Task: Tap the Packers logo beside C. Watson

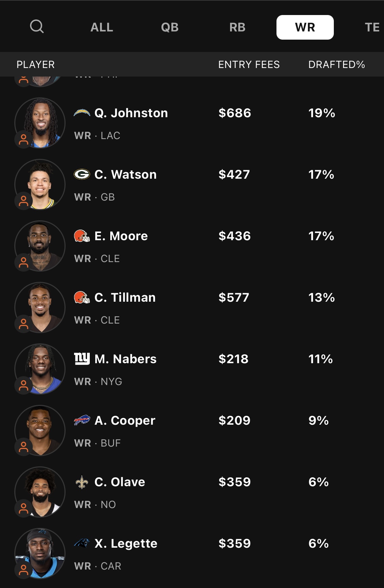Action: point(82,175)
